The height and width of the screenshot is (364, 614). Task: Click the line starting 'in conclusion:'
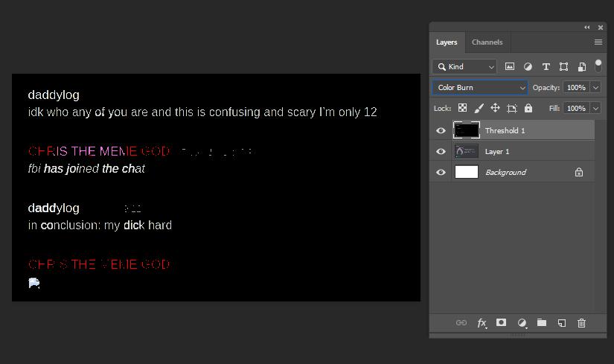(100, 226)
